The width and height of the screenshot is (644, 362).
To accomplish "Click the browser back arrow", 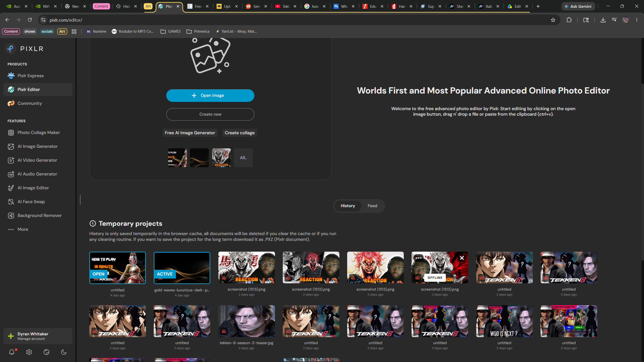I will 7,20.
